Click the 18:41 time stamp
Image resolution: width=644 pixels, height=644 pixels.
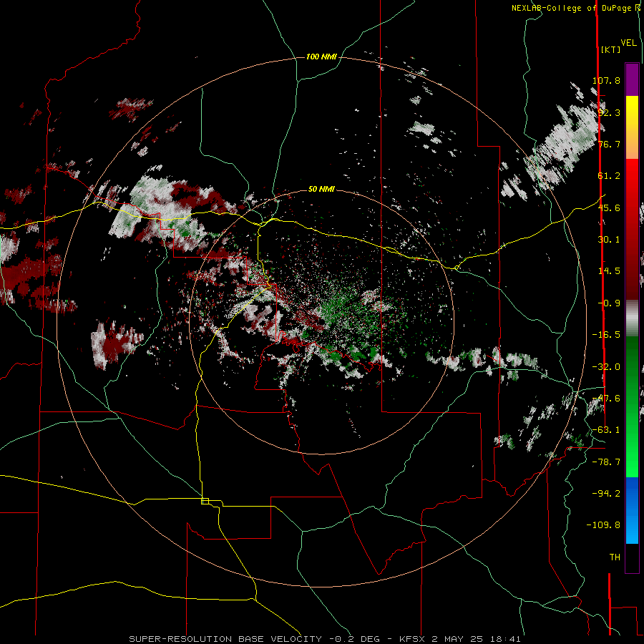[x=507, y=639]
